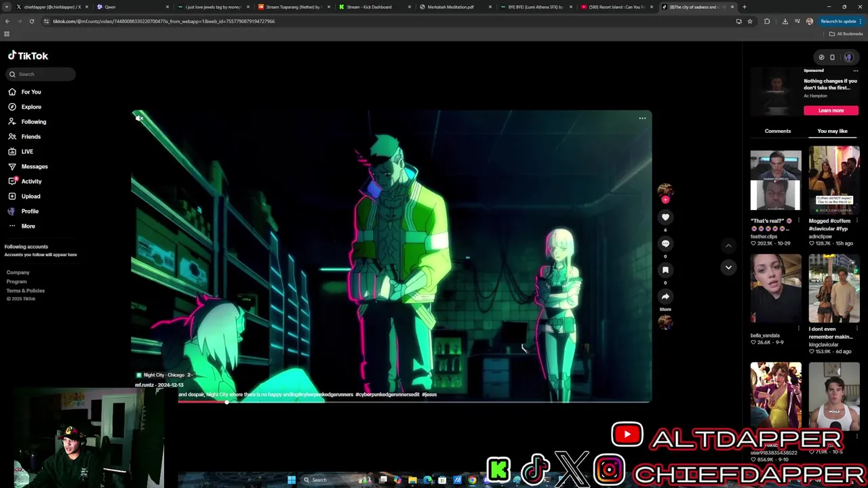Switch to the You may like tab
The width and height of the screenshot is (868, 488).
(832, 131)
